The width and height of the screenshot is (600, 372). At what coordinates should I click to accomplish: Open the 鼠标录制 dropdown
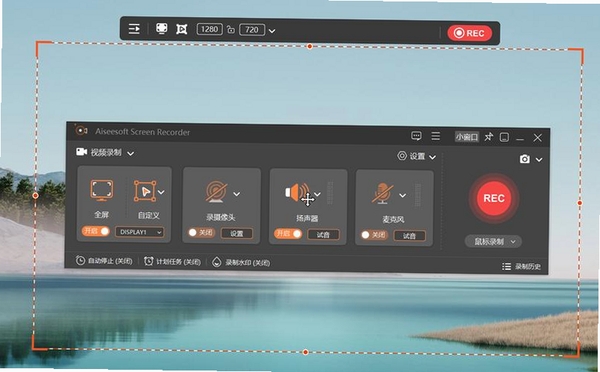point(493,241)
